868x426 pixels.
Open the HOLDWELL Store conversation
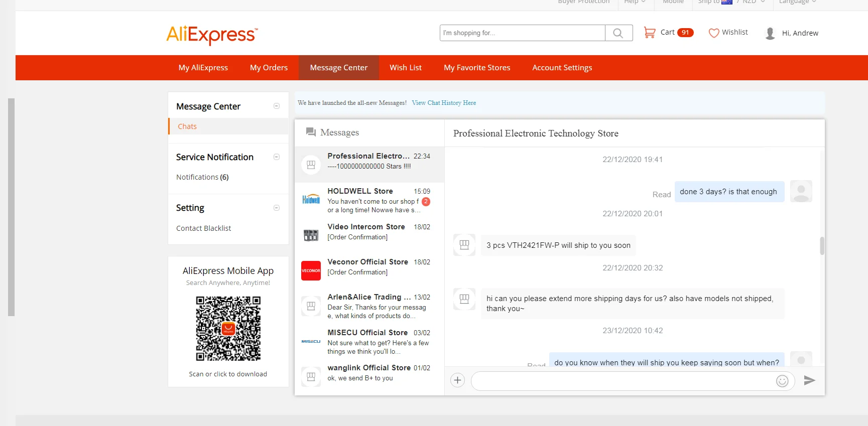coord(369,200)
